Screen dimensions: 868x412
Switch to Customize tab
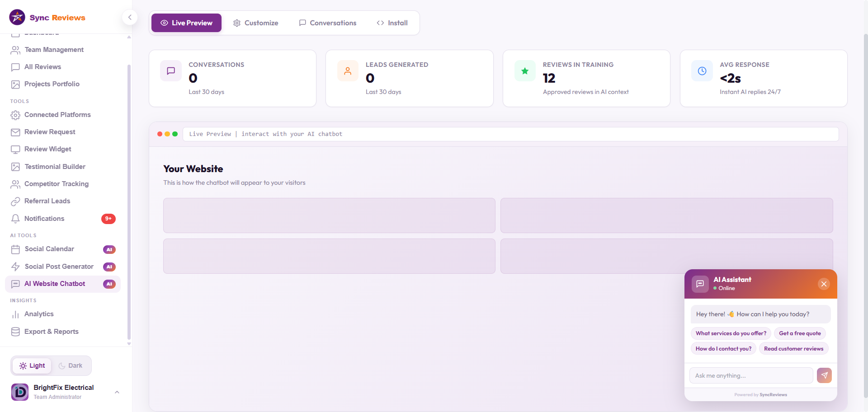click(x=255, y=23)
